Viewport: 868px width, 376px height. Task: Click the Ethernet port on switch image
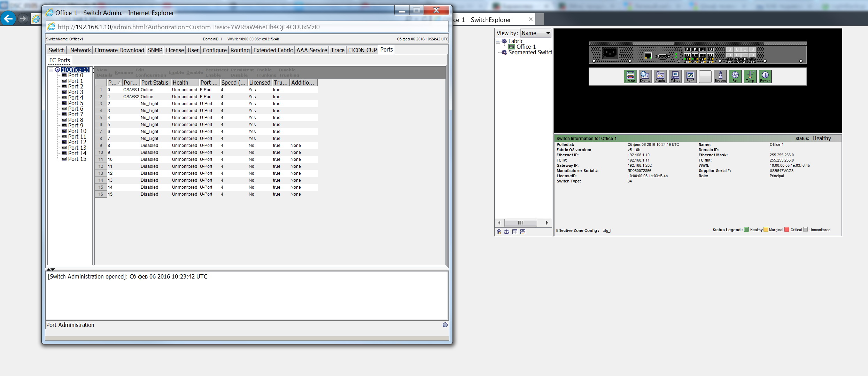[648, 56]
